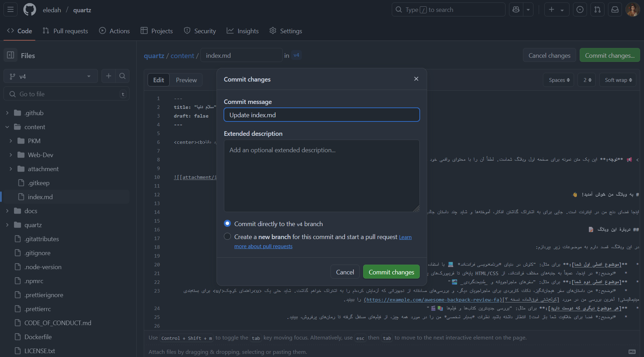Open the Soft wrap dropdown
This screenshot has width=644, height=357.
tap(618, 80)
